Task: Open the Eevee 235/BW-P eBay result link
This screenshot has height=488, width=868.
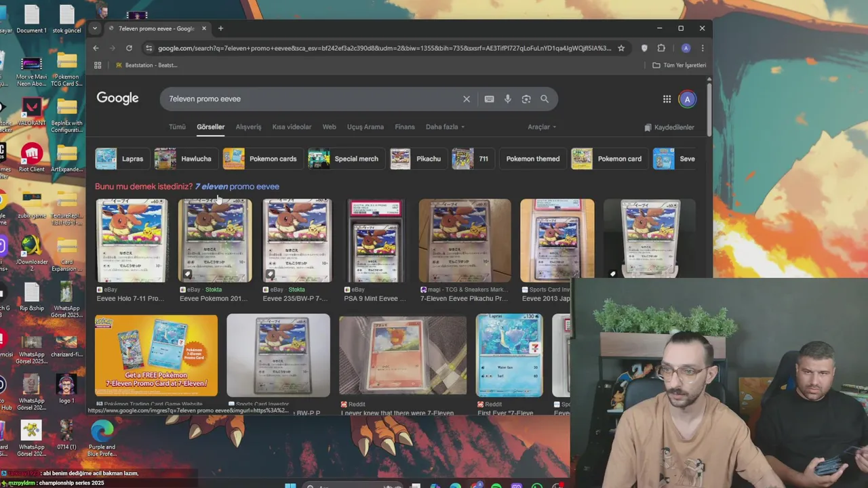Action: [x=295, y=298]
